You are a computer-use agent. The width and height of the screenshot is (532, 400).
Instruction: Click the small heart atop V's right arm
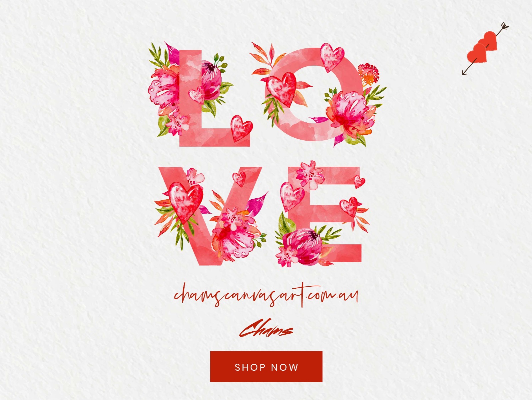coord(239,179)
